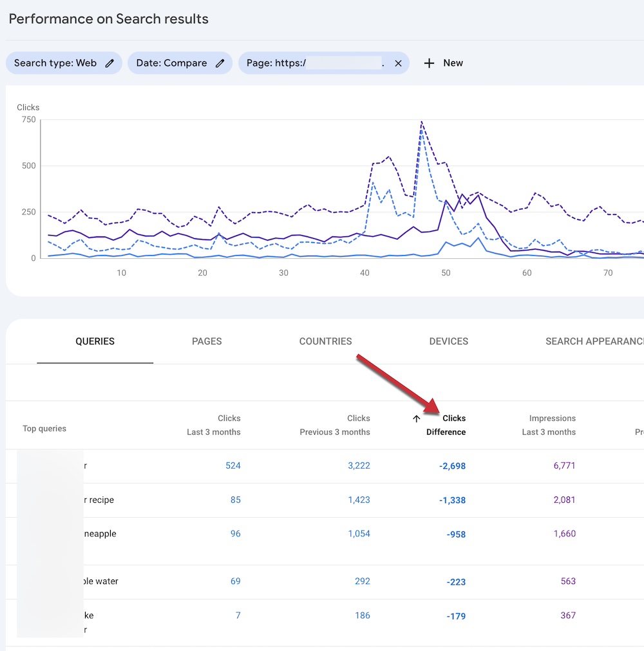The width and height of the screenshot is (644, 651).
Task: Click the New filter button label
Action: point(453,63)
